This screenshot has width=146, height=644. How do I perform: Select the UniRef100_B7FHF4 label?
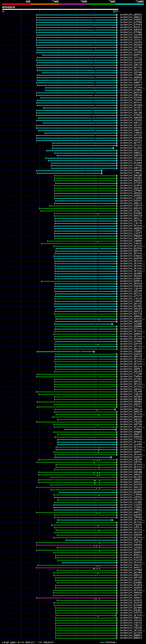(131, 25)
